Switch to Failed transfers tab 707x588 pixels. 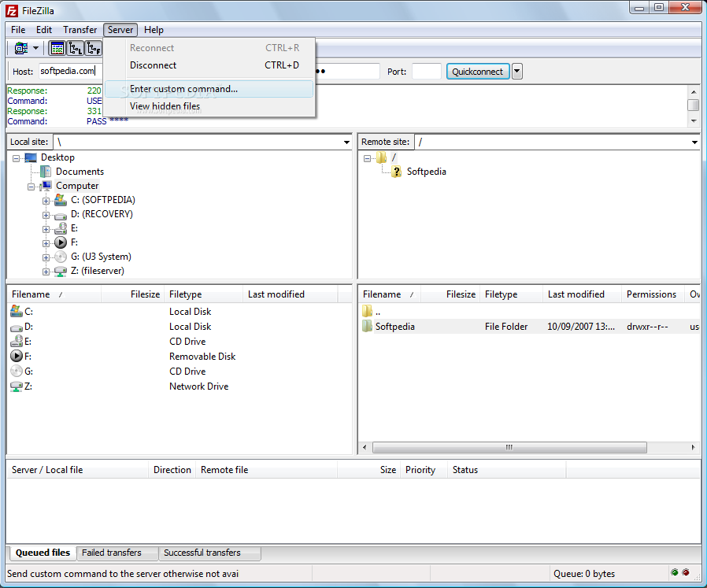[x=117, y=553]
